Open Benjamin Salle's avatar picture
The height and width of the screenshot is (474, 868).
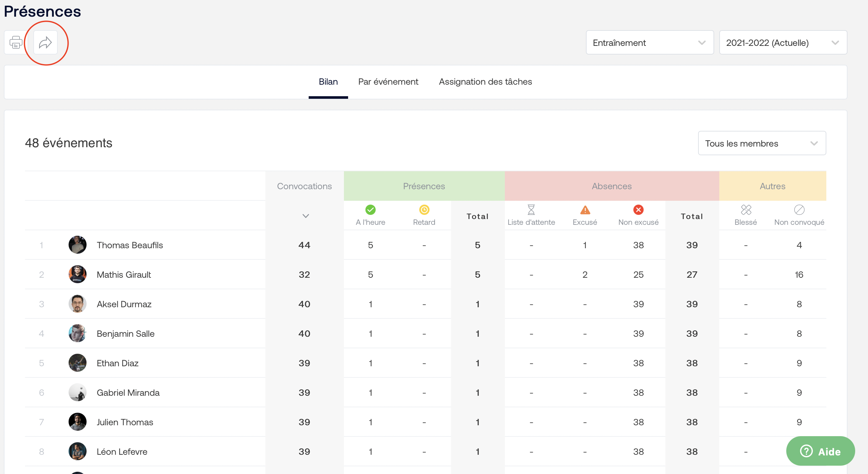pos(78,334)
